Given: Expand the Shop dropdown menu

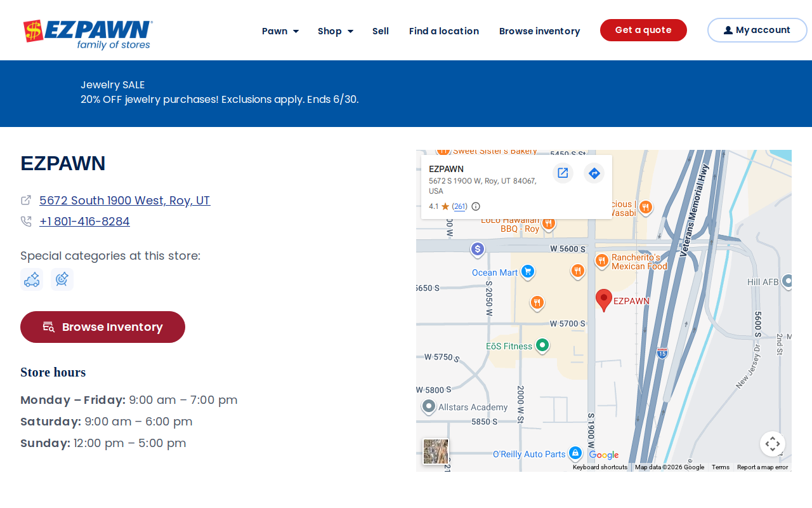Looking at the screenshot, I should pos(336,31).
